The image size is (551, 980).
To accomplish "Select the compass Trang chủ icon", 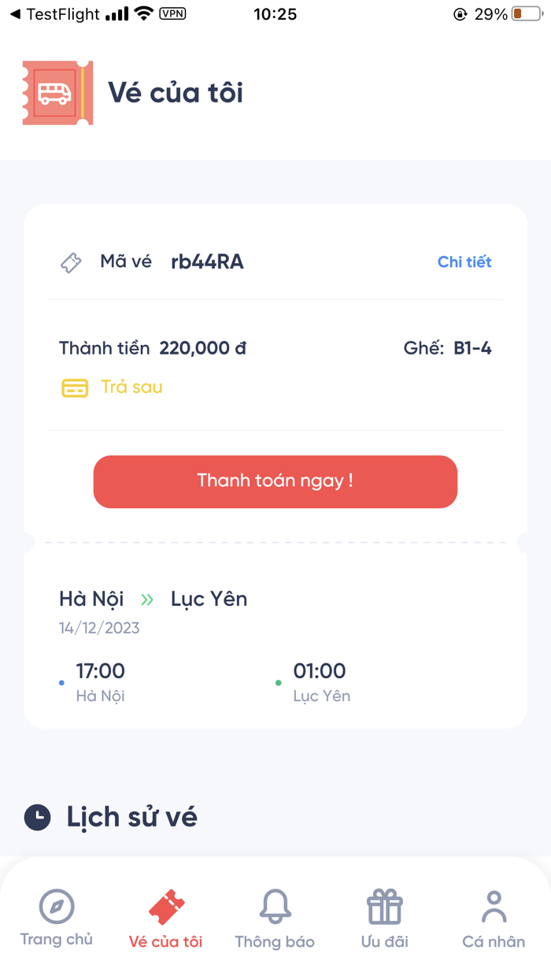I will click(x=56, y=907).
